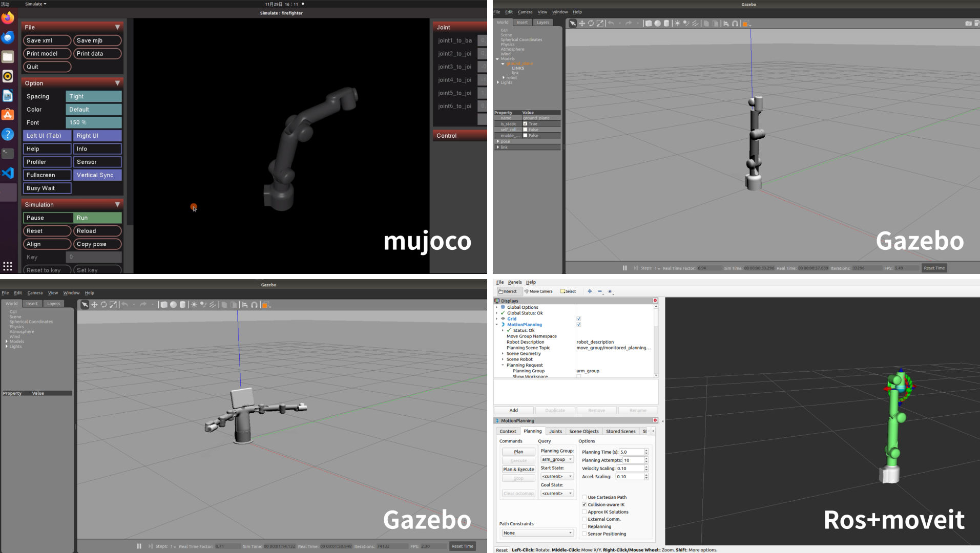Select scale mode in ground_plane Gazebo window toolbar
The image size is (980, 553).
pos(600,23)
